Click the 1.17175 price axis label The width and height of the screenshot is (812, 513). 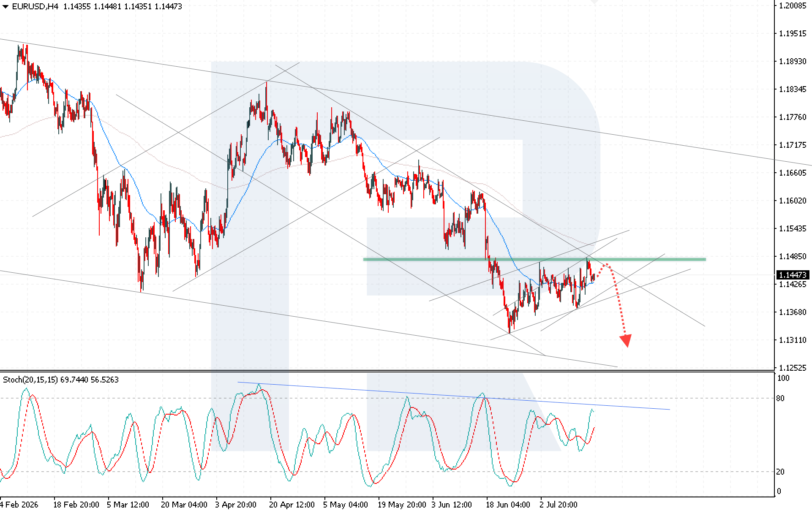[x=793, y=145]
